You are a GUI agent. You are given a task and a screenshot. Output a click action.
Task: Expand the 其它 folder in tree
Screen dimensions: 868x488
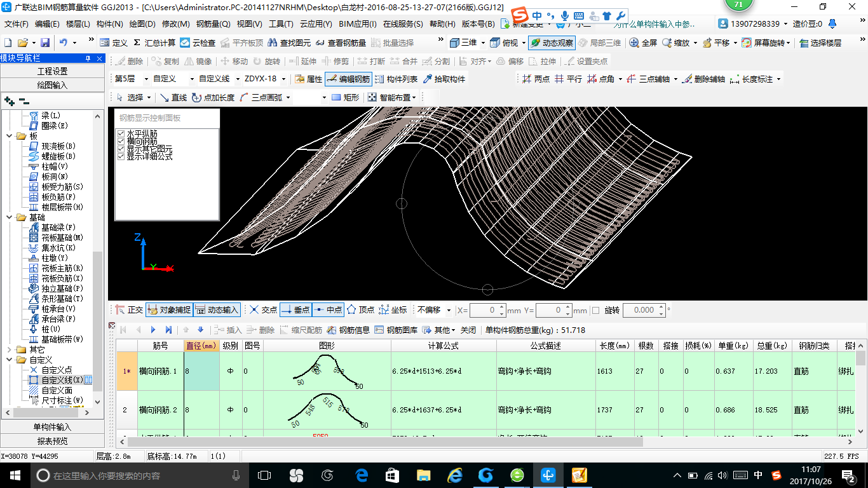click(x=8, y=349)
